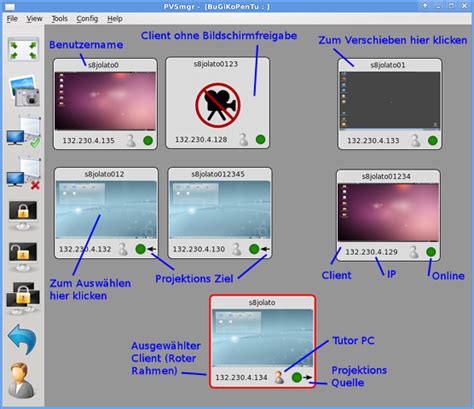This screenshot has height=409, width=474.
Task: Select the s8jolato012 client screen thumbnail
Action: [106, 210]
